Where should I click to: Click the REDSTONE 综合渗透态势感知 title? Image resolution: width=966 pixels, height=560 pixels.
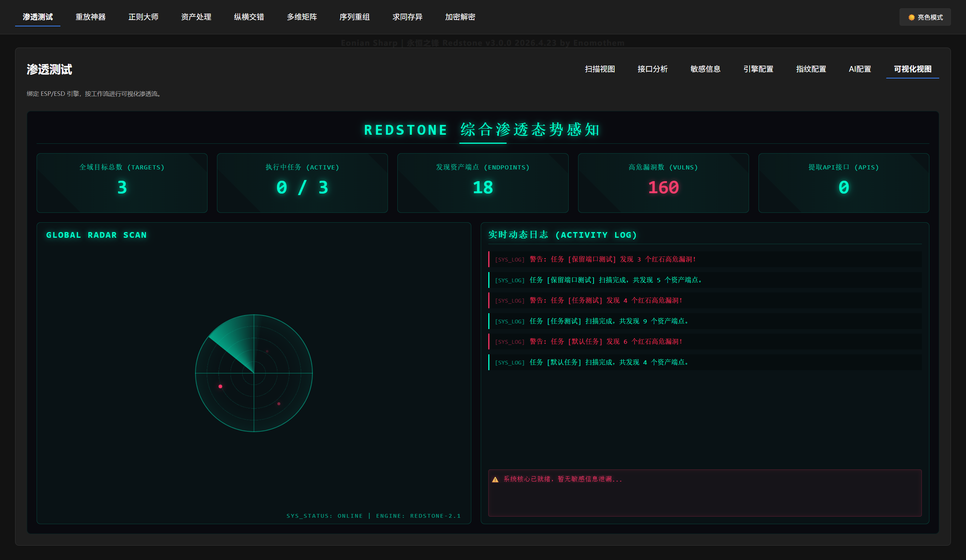pos(483,130)
